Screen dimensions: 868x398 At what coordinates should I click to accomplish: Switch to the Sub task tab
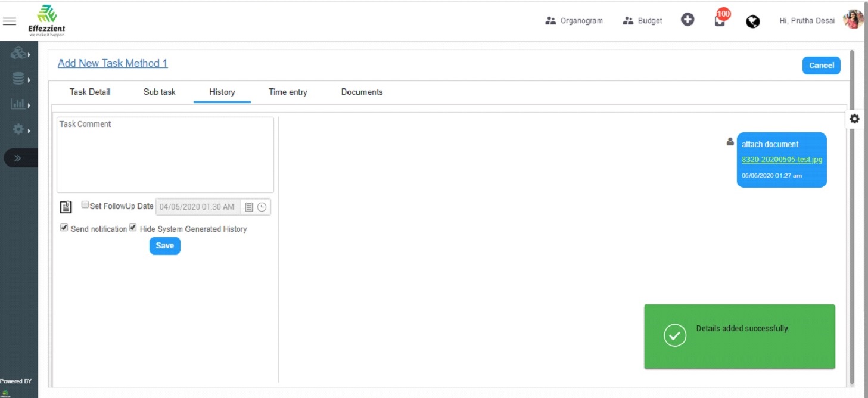click(160, 92)
